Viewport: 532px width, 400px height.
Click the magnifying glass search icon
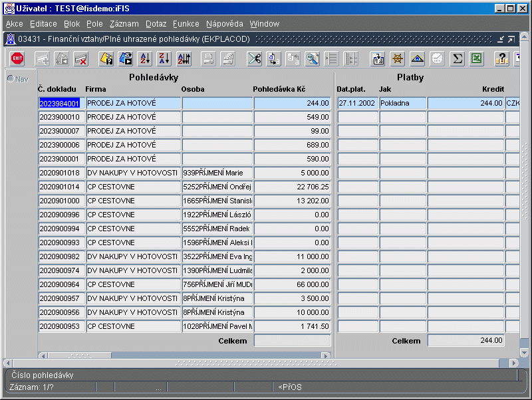tap(312, 58)
